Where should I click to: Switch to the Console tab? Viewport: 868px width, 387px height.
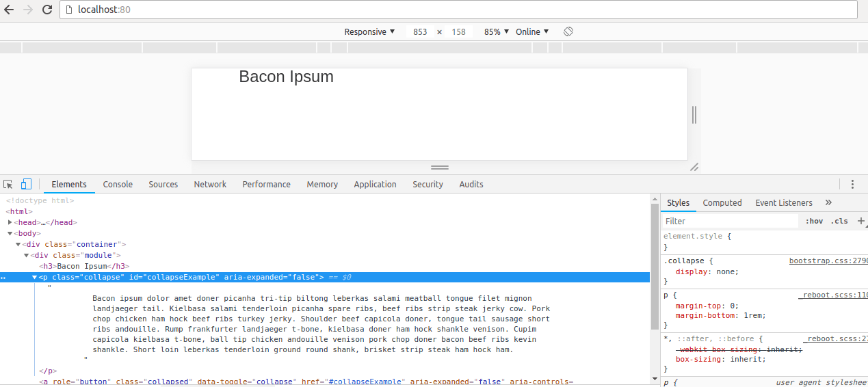pos(118,185)
